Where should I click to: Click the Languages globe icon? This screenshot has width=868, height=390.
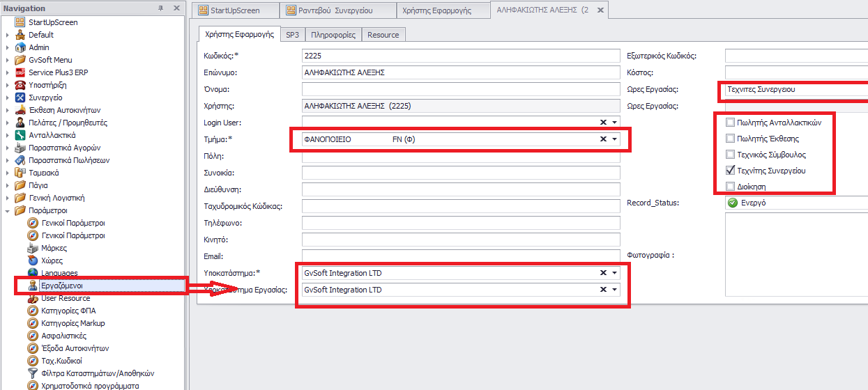33,273
